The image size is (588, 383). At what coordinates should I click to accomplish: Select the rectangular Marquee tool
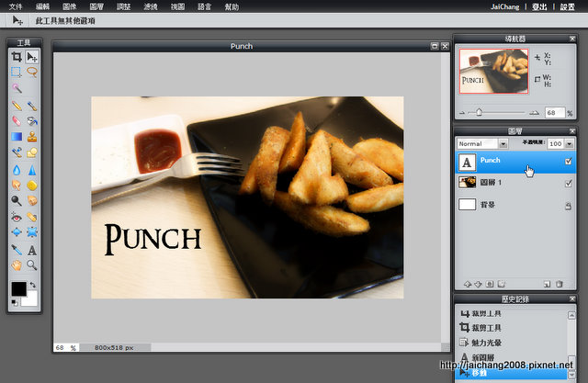point(17,72)
